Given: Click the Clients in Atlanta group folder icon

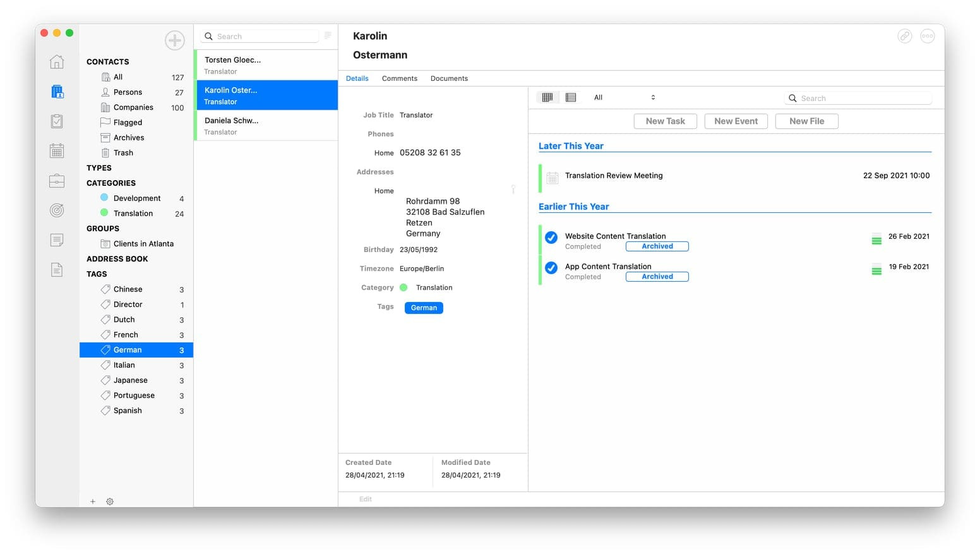Looking at the screenshot, I should click(105, 244).
